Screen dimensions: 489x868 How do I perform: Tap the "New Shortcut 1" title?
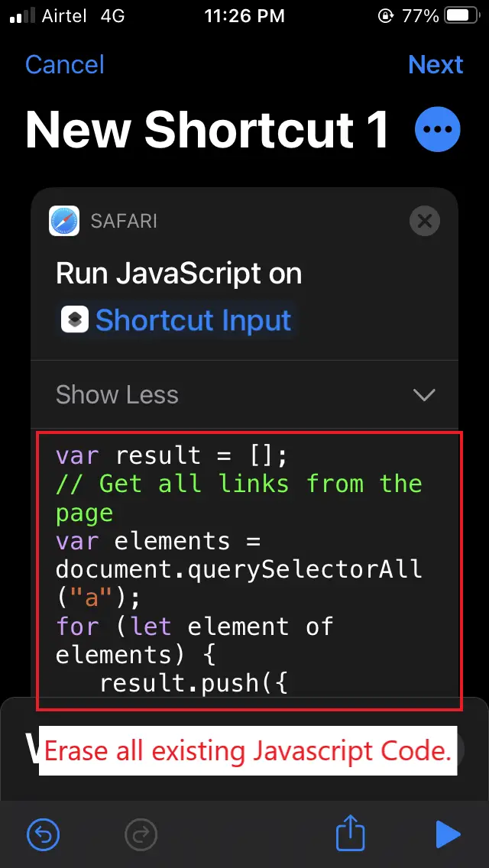click(x=207, y=129)
